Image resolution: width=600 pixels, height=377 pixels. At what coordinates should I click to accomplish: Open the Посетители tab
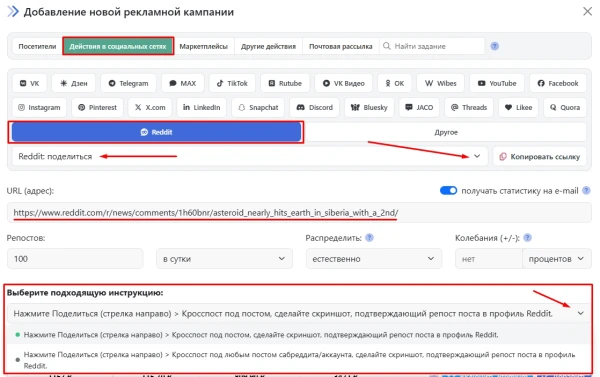pos(37,46)
